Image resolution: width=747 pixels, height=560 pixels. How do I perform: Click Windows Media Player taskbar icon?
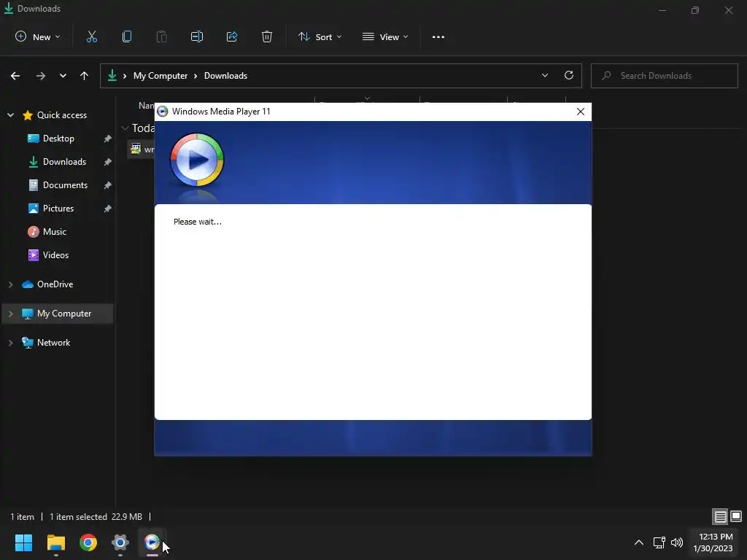click(x=152, y=542)
